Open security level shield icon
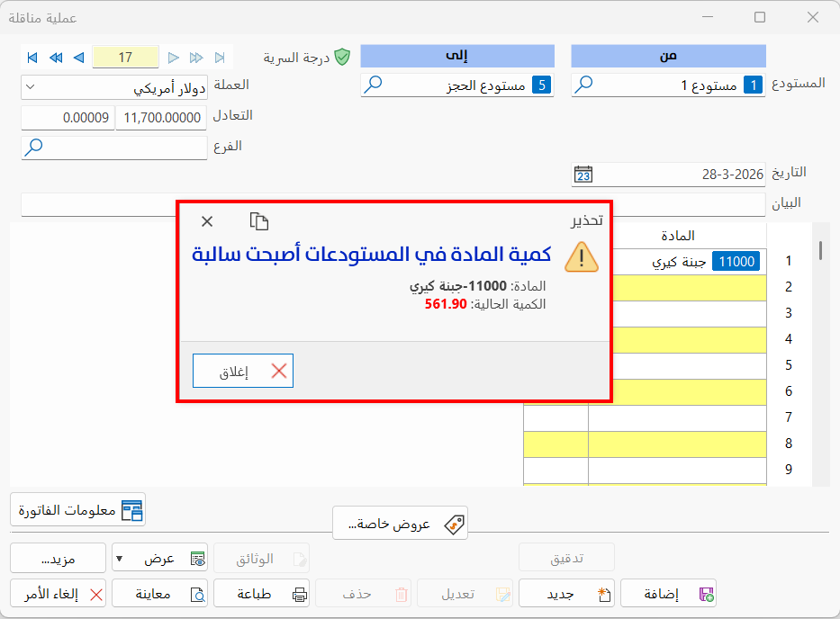The image size is (840, 619). pyautogui.click(x=342, y=57)
